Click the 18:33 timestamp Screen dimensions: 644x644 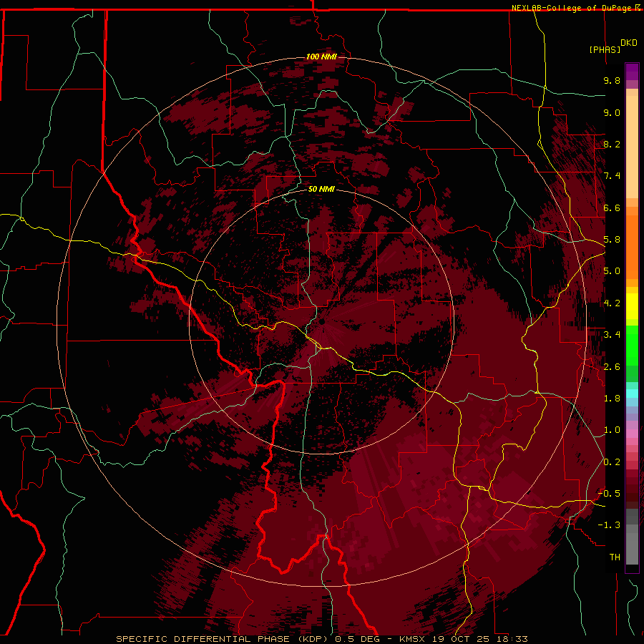512,639
